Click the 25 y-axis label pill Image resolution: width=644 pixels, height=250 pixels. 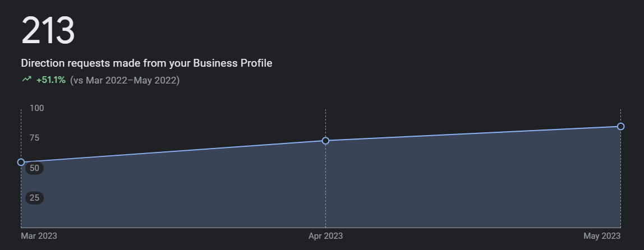point(34,198)
